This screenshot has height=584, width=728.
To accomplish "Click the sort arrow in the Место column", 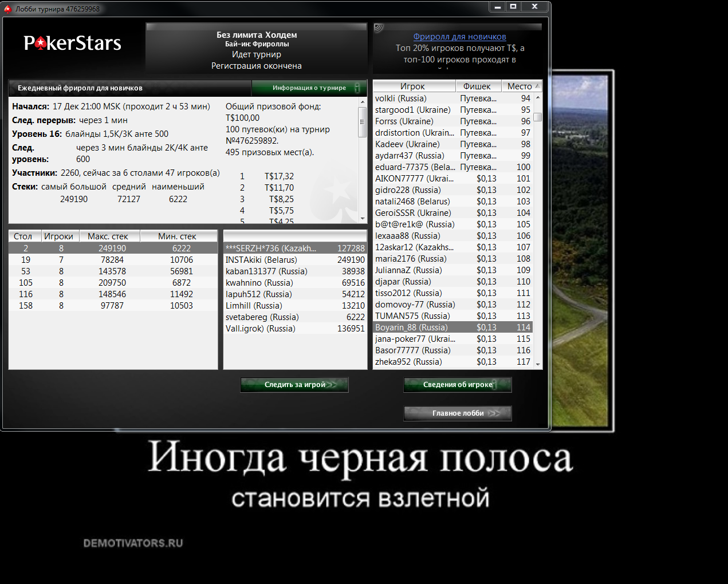I will (x=537, y=86).
